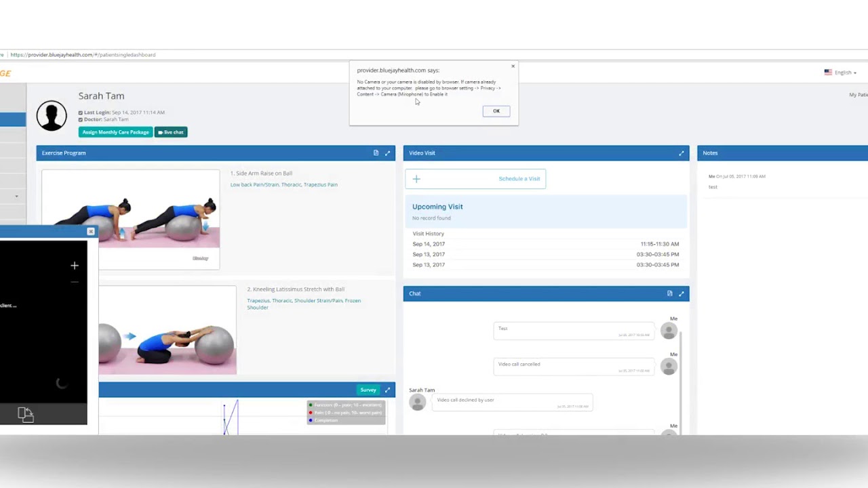Viewport: 868px width, 488px height.
Task: Expand the Chat panel
Action: (682, 293)
